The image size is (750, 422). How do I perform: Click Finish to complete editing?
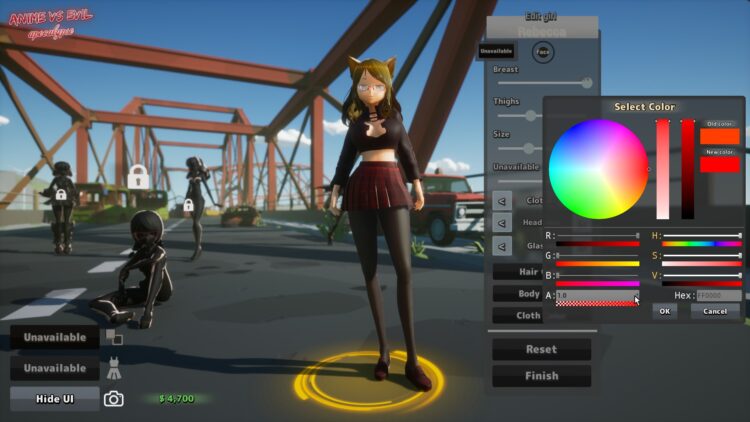pyautogui.click(x=541, y=376)
